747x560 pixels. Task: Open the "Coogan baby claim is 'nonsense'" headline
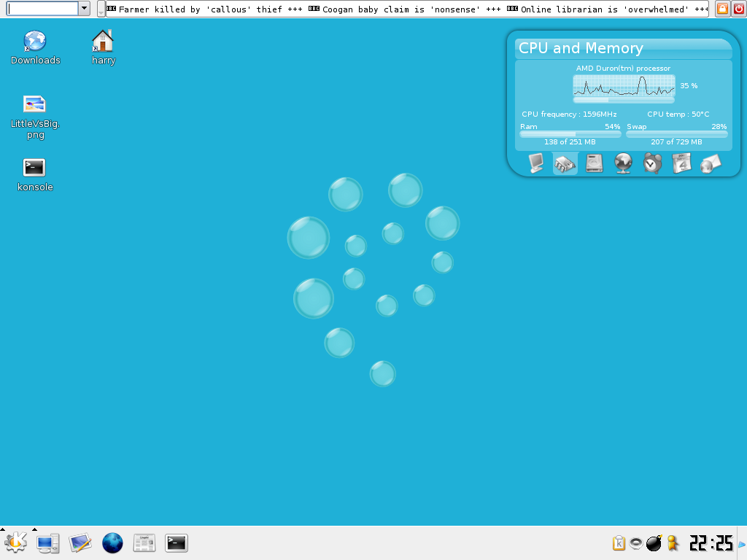tap(401, 9)
